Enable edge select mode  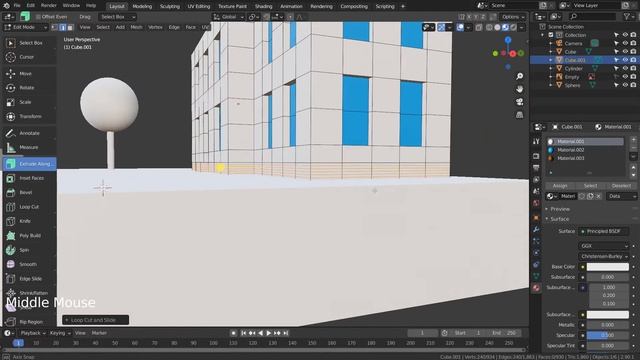click(x=62, y=27)
